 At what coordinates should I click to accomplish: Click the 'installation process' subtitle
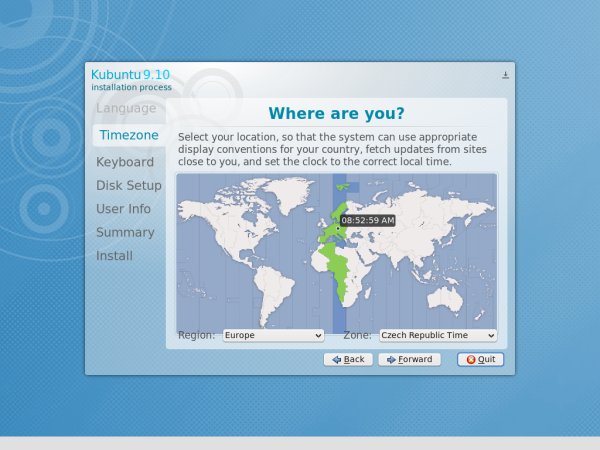click(x=131, y=87)
